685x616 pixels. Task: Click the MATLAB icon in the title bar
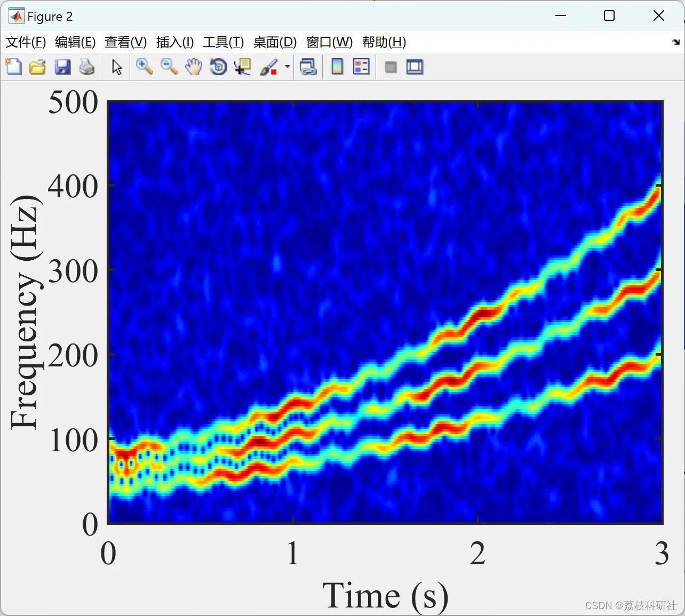pyautogui.click(x=16, y=16)
